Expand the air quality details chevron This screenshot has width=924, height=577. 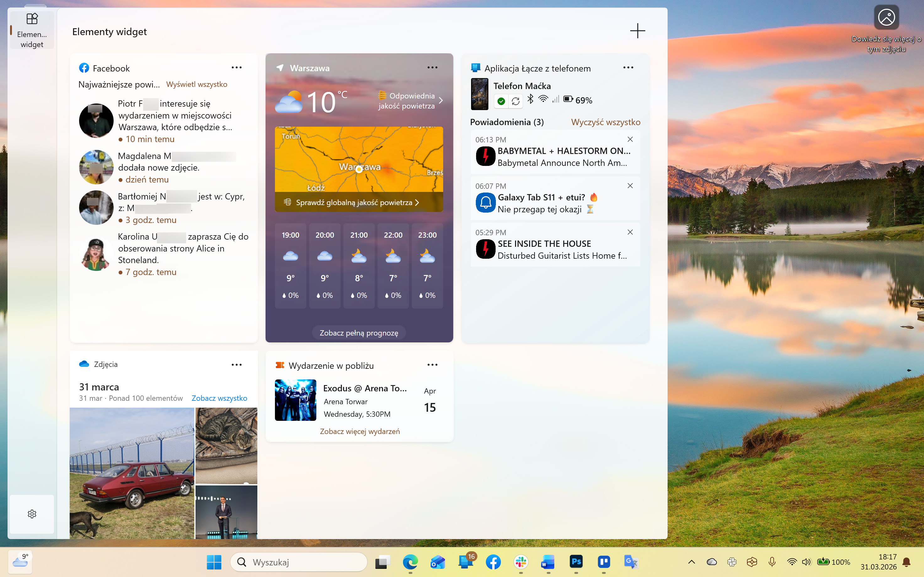441,101
